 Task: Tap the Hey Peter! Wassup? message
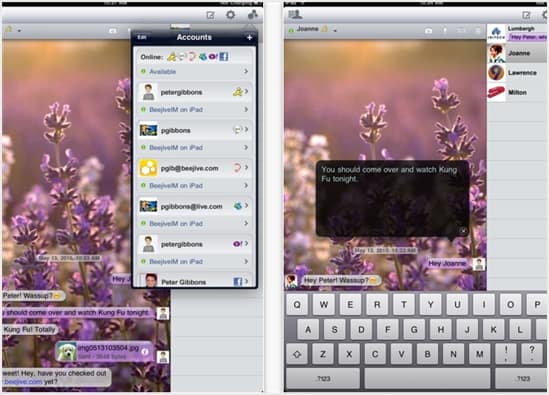pyautogui.click(x=341, y=280)
